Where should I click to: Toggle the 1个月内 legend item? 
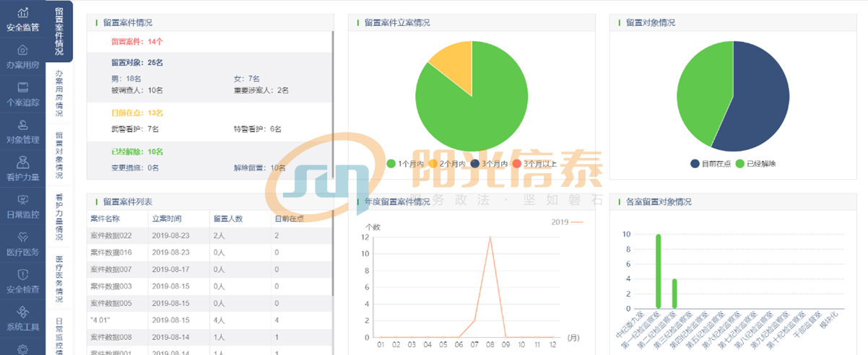pyautogui.click(x=407, y=164)
